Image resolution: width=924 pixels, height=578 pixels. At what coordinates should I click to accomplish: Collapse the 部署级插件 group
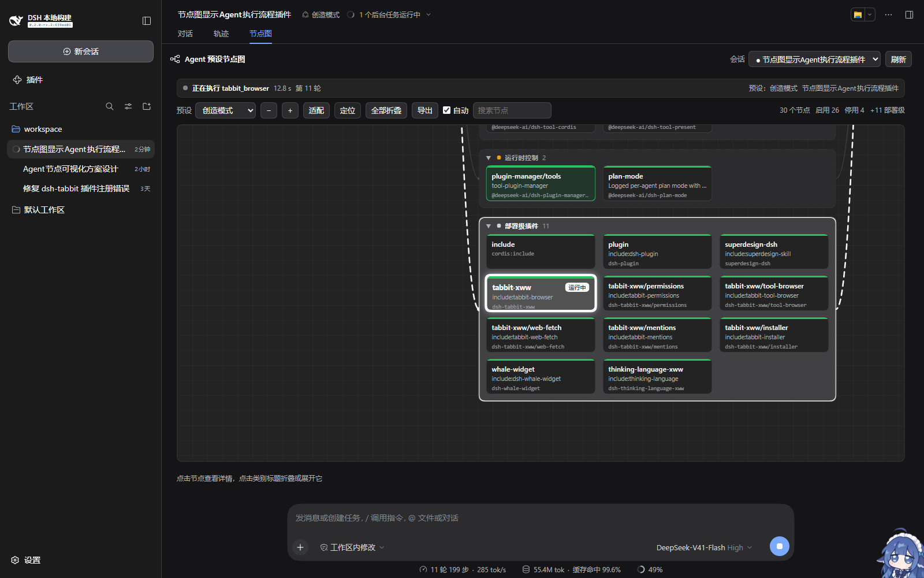tap(489, 226)
